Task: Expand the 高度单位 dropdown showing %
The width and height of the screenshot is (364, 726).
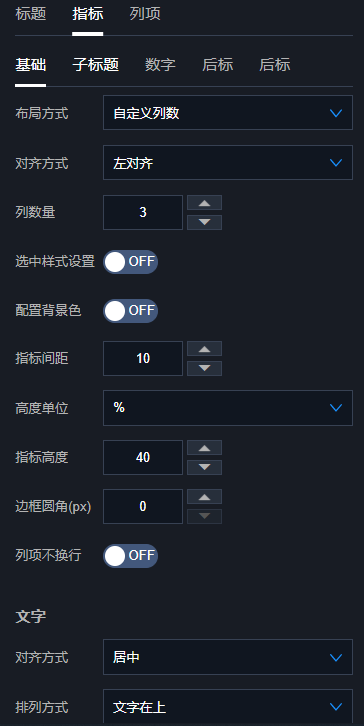Action: pos(228,408)
